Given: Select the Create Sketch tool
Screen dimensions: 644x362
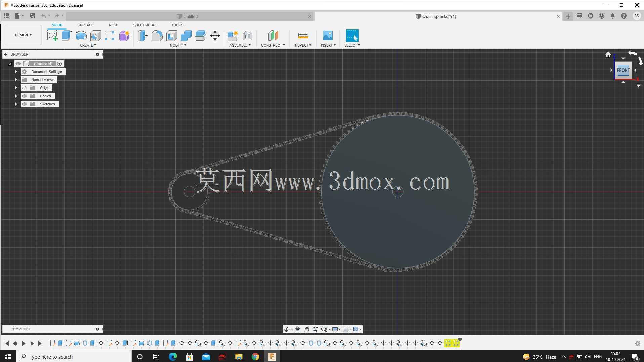Looking at the screenshot, I should (52, 36).
